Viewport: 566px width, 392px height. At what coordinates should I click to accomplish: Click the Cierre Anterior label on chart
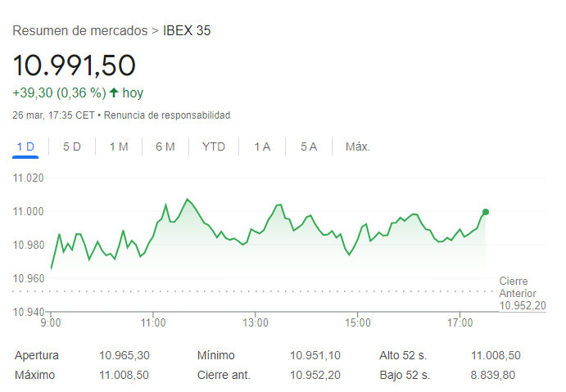518,287
